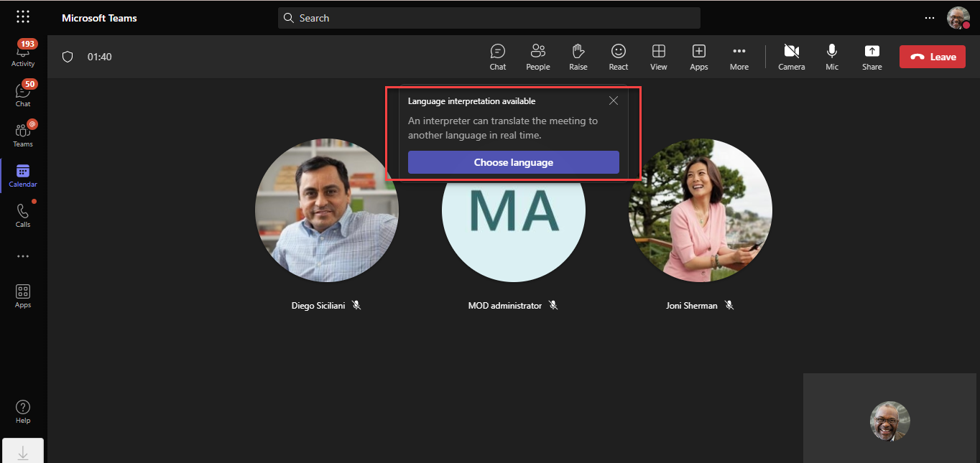Open the Share content panel
The height and width of the screenshot is (463, 980).
pos(872,57)
